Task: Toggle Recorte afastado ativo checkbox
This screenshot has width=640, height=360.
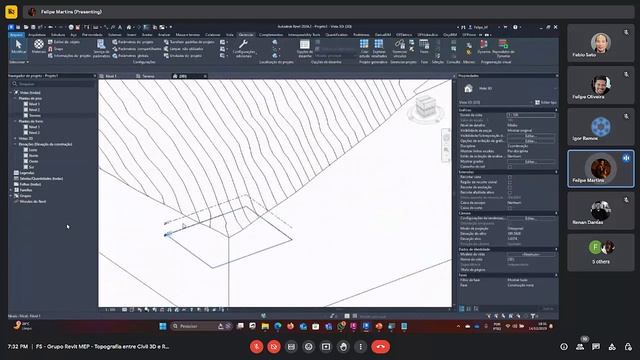Action: click(x=510, y=192)
